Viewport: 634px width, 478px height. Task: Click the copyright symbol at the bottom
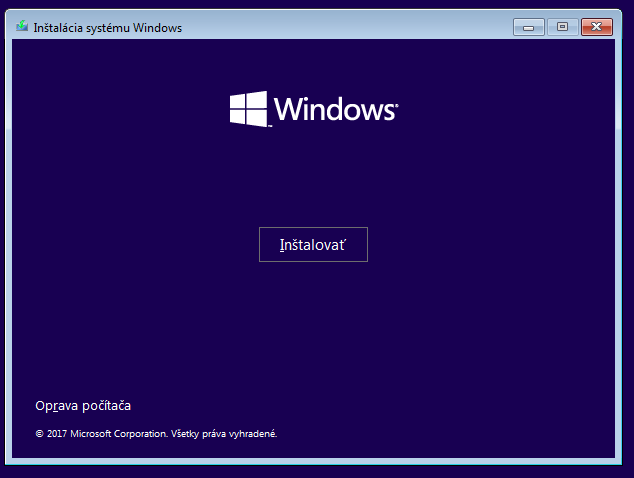39,434
